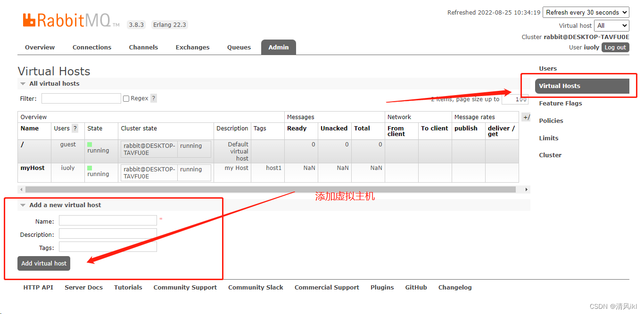The image size is (644, 314).
Task: Click horizontal scrollbar right arrow
Action: tap(527, 189)
